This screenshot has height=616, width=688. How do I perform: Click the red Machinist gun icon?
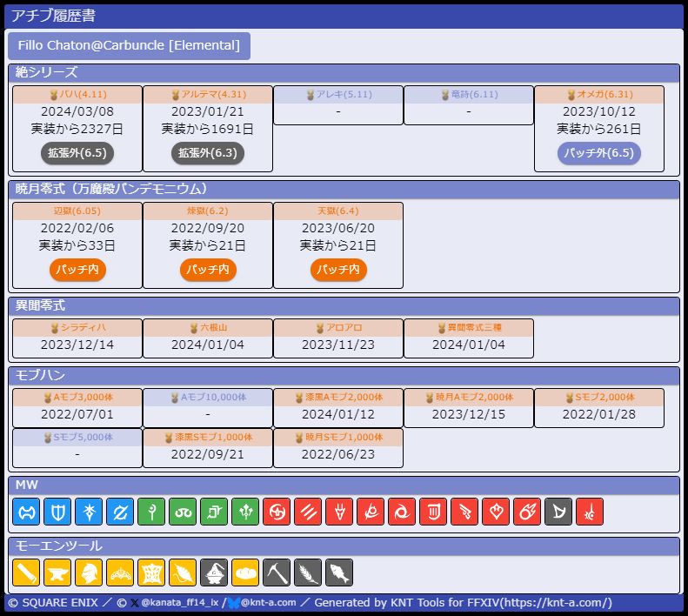click(x=464, y=512)
